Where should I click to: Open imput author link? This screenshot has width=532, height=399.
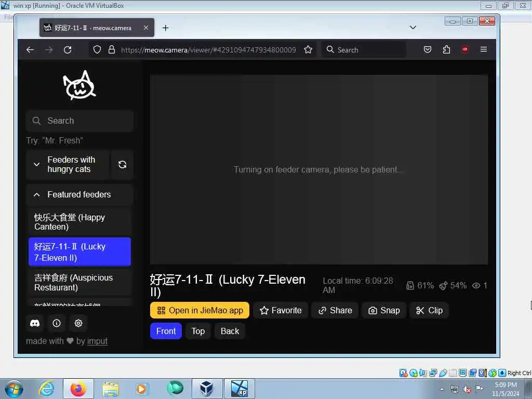[x=97, y=341]
